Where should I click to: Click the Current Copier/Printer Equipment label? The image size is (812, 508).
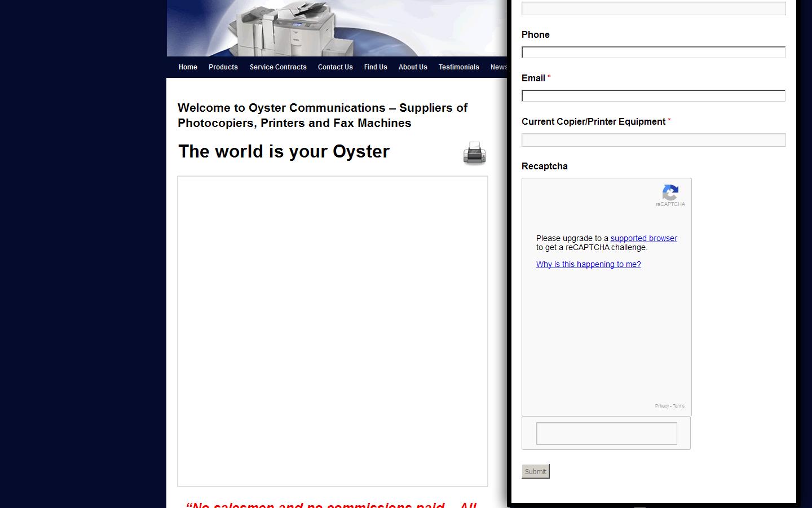[x=593, y=122]
